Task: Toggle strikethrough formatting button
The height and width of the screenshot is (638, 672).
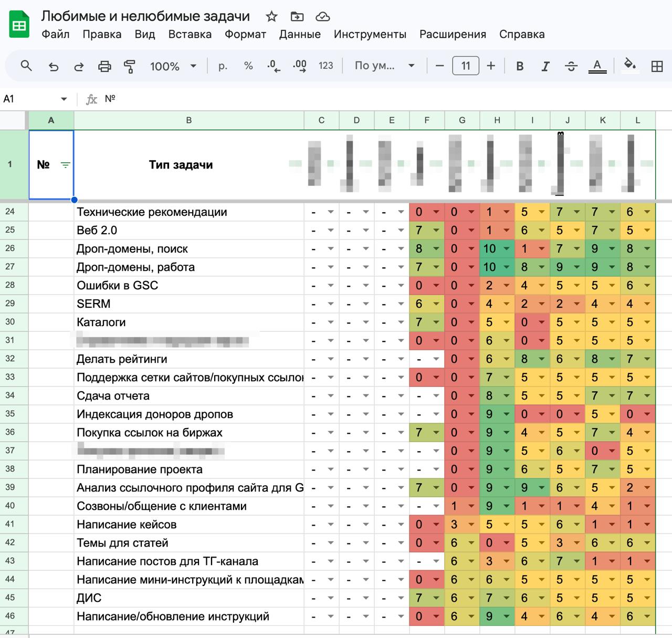Action: [571, 66]
